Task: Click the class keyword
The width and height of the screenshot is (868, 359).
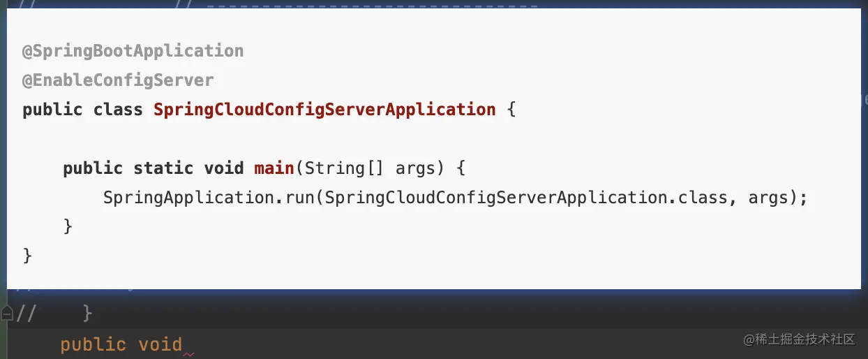Action: coord(118,110)
